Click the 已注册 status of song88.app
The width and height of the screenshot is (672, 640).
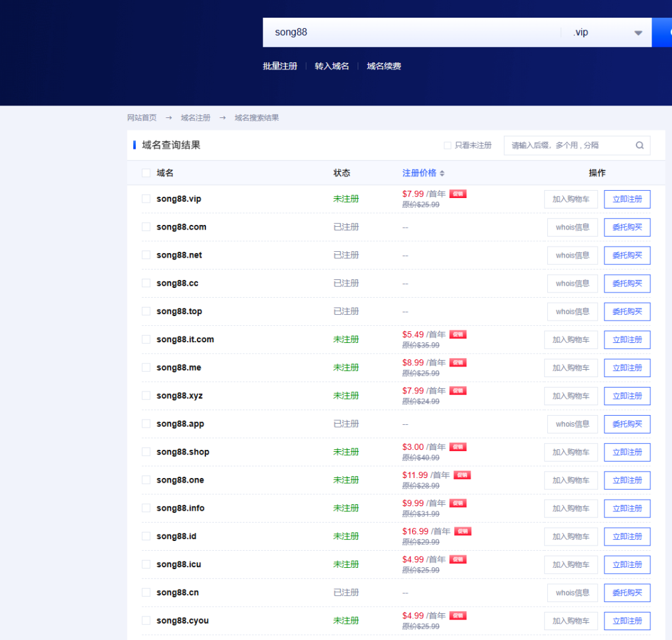[346, 424]
